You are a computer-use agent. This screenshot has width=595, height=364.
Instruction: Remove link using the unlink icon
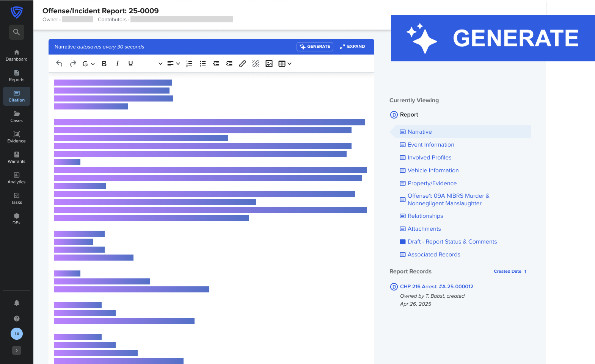click(256, 64)
